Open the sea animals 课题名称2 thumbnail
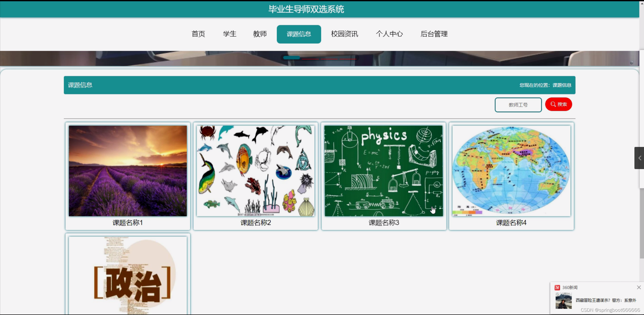 pyautogui.click(x=255, y=171)
